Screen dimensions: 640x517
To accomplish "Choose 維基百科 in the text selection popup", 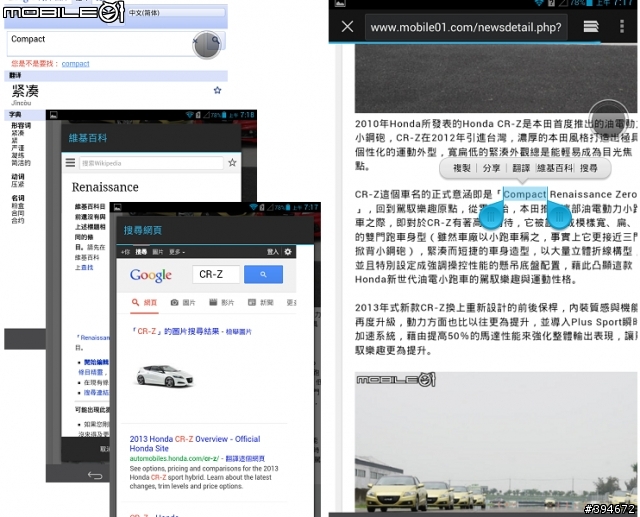I will 555,168.
